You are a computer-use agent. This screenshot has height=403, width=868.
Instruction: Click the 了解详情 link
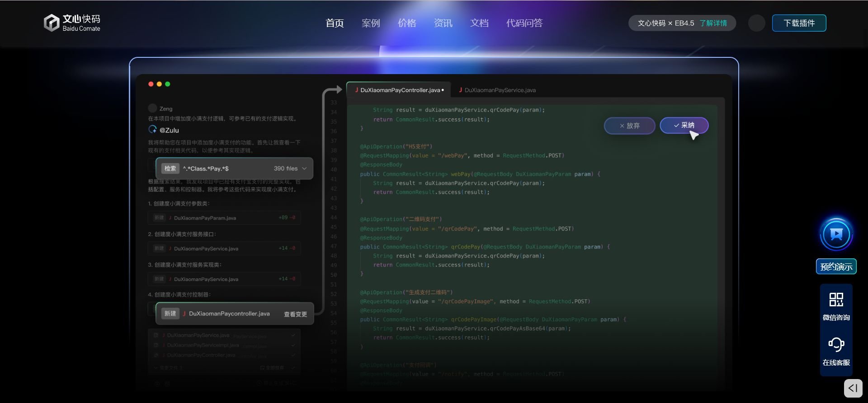[713, 23]
